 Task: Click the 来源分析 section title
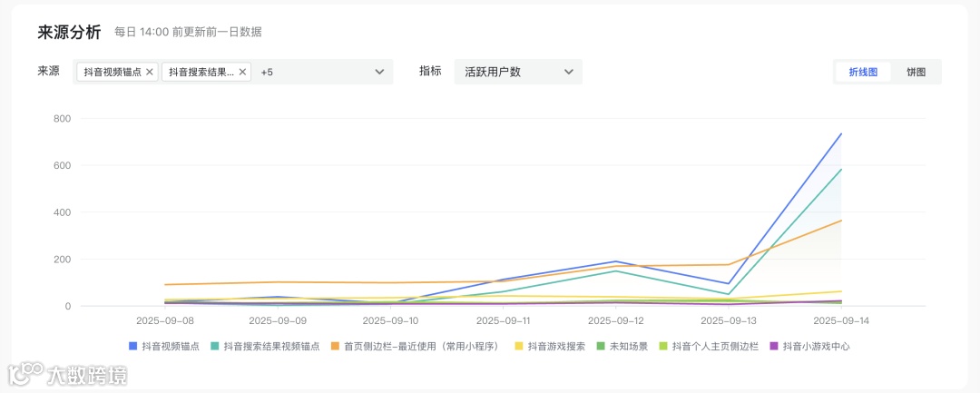pos(69,33)
